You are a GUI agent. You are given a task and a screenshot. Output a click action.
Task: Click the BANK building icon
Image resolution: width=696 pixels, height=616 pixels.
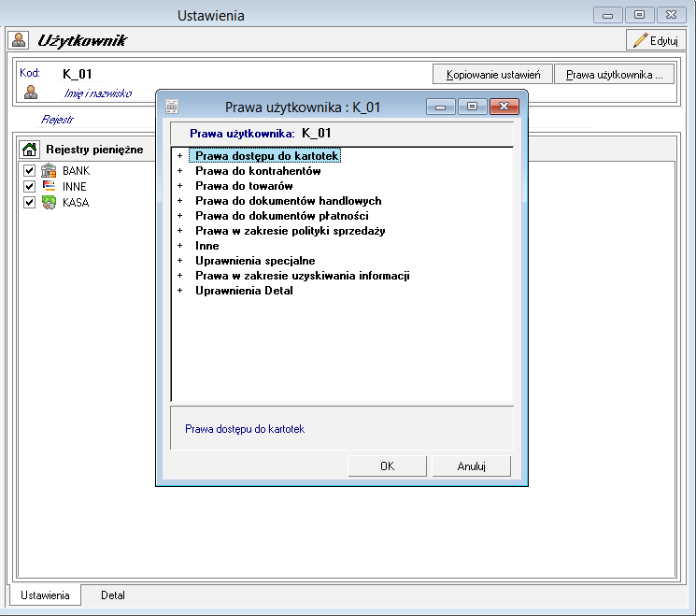[x=49, y=170]
